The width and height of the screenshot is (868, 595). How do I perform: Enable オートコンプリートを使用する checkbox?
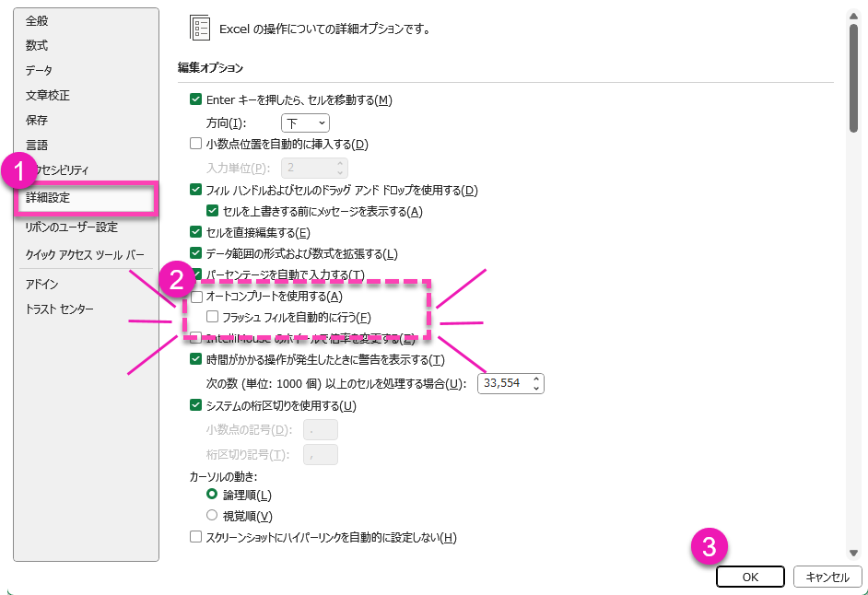[x=195, y=297]
